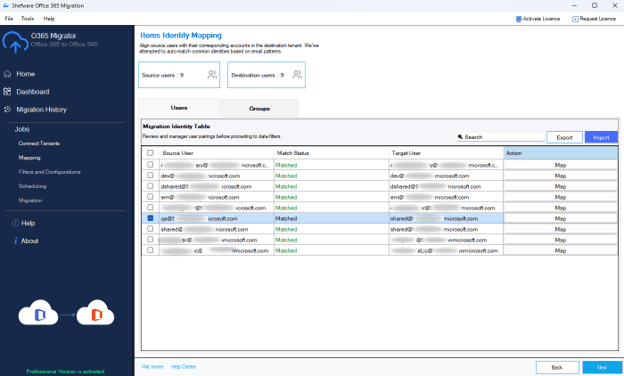Click the Source users people icon
This screenshot has height=376, width=624.
pyautogui.click(x=212, y=74)
